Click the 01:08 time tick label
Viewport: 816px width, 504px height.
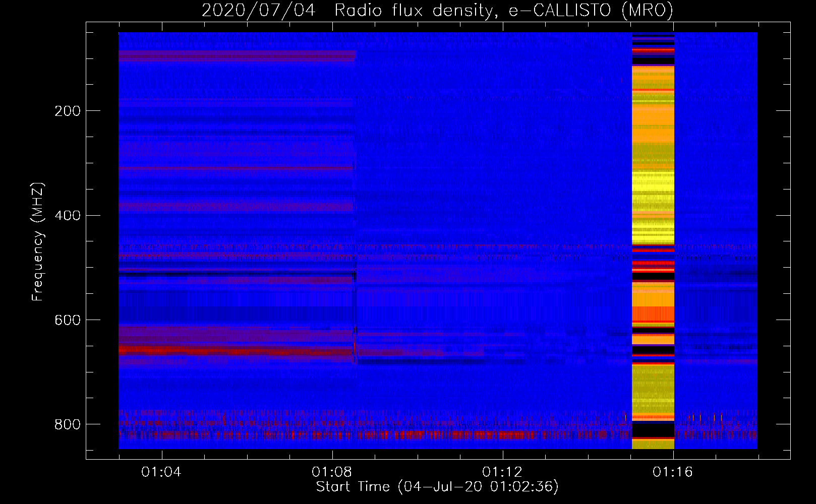pos(332,472)
